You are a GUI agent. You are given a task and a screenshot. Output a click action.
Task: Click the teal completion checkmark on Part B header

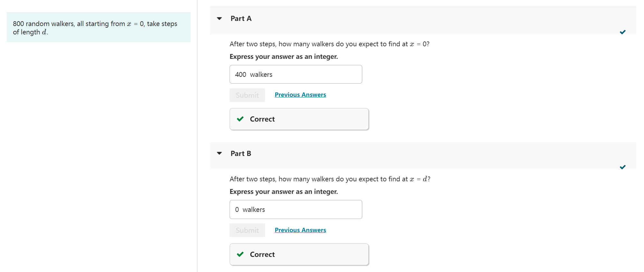pos(622,167)
